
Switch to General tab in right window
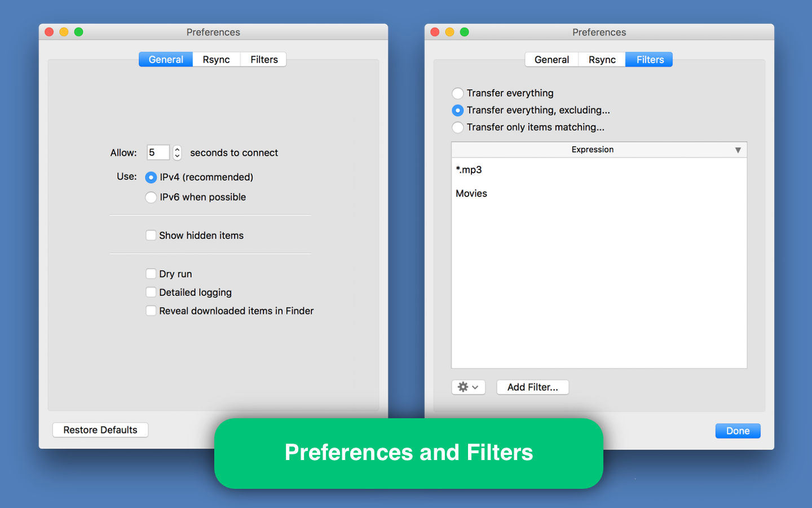pyautogui.click(x=551, y=59)
